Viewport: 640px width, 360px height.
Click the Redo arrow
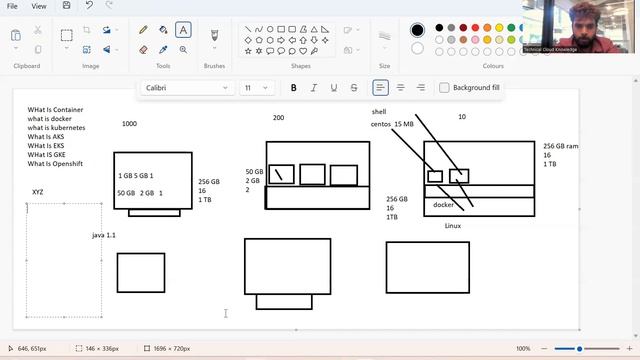109,5
